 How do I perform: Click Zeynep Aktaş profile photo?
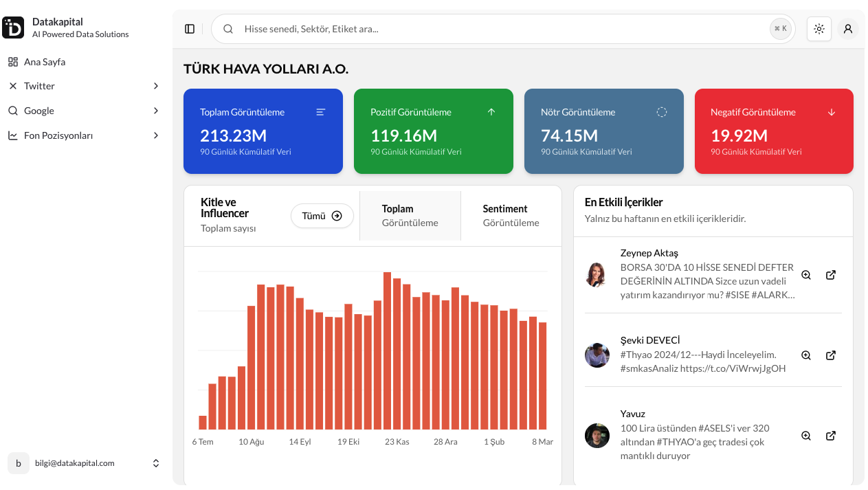pos(597,275)
